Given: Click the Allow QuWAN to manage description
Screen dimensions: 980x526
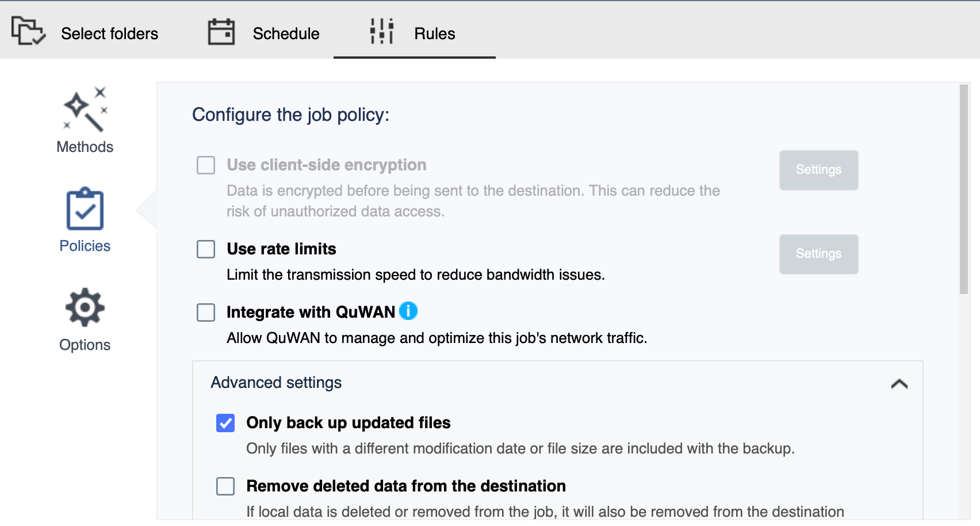Looking at the screenshot, I should (437, 338).
